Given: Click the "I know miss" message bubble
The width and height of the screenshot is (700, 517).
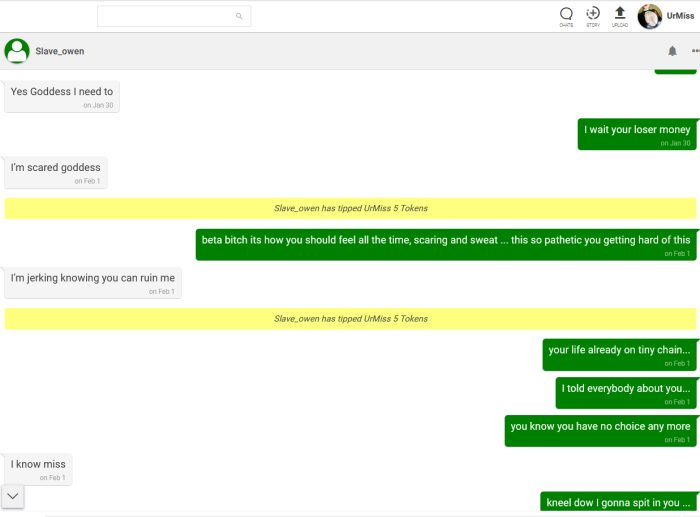Looking at the screenshot, I should click(x=38, y=469).
